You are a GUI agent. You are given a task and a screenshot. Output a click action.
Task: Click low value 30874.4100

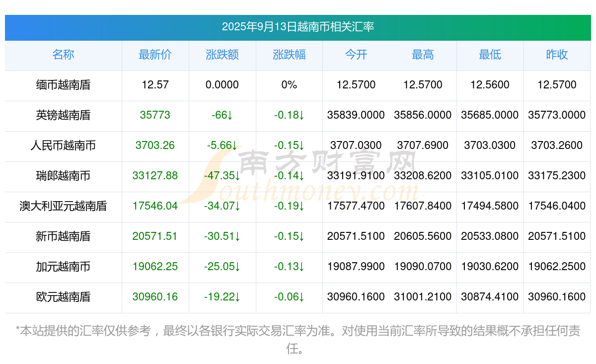(490, 297)
